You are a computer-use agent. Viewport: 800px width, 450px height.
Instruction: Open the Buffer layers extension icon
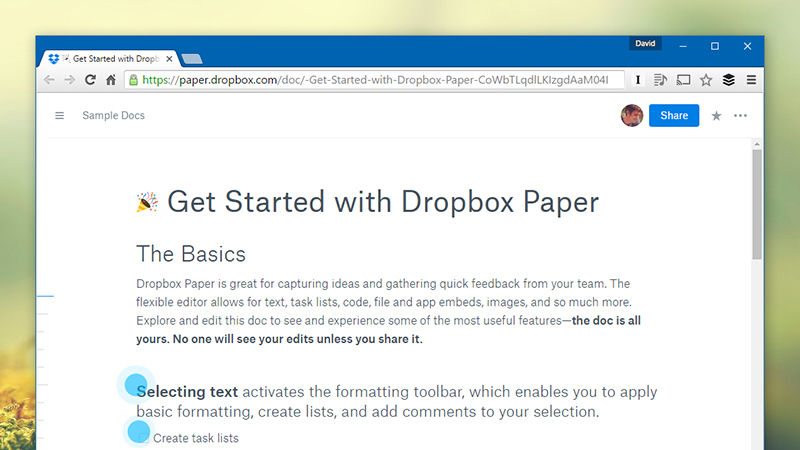coord(729,80)
